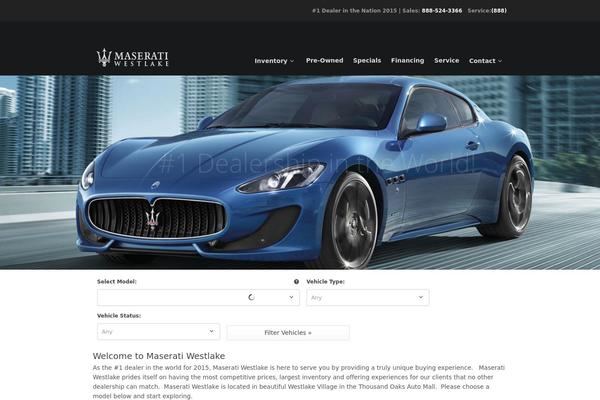Click the help question mark icon
This screenshot has height=400, width=600.
click(296, 282)
